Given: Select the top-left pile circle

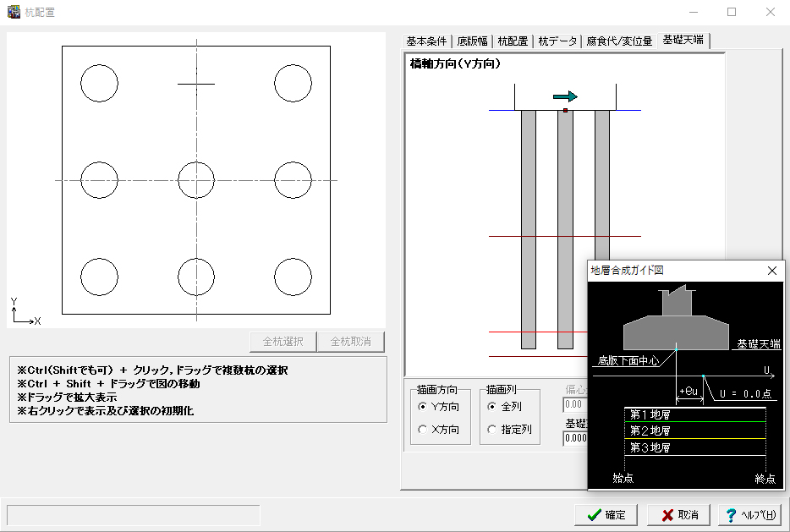Looking at the screenshot, I should coord(99,83).
